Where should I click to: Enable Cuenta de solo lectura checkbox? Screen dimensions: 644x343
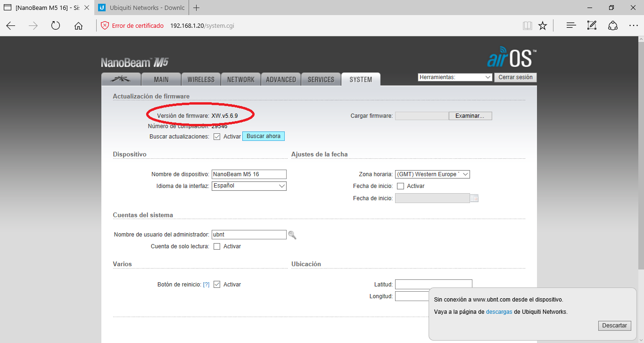tap(217, 246)
